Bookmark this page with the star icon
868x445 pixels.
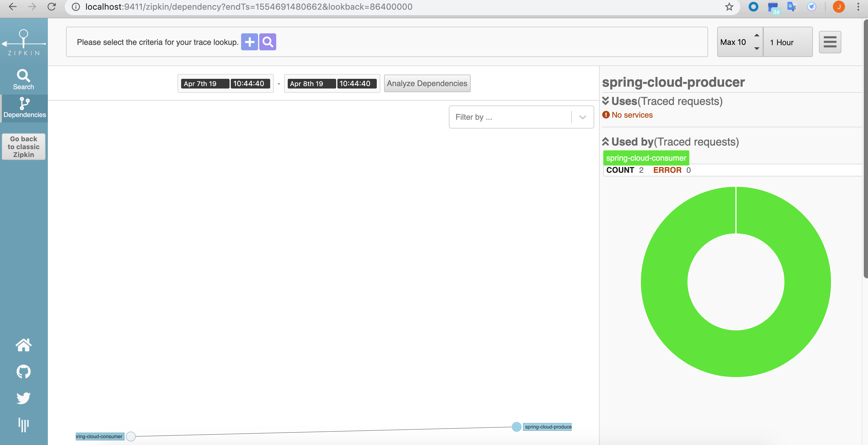[729, 7]
